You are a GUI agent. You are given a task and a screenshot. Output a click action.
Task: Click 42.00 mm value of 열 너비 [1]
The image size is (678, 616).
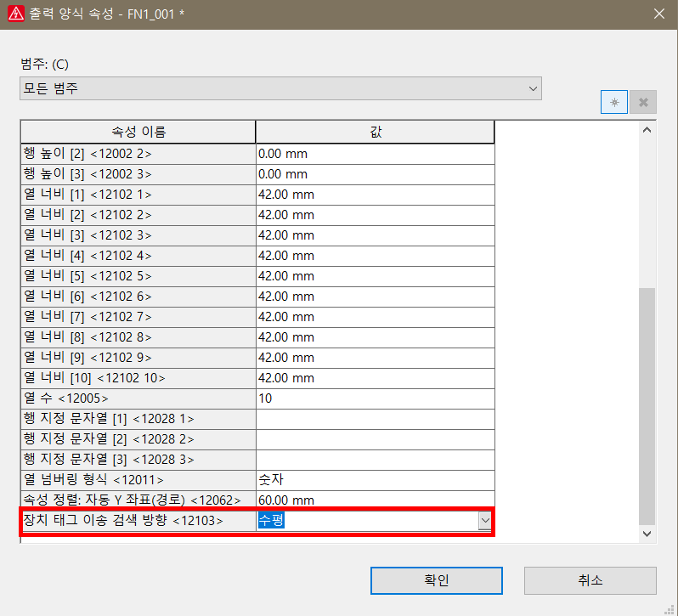click(x=375, y=195)
